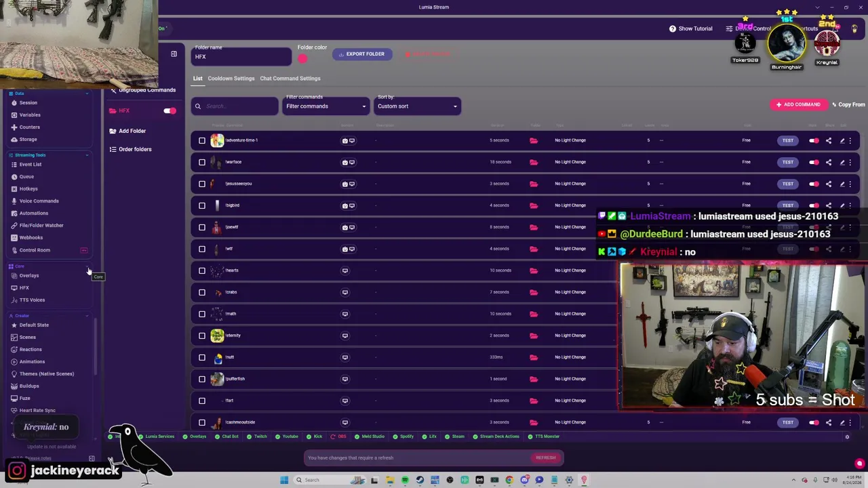Pick the pink folder color swatch

(302, 59)
